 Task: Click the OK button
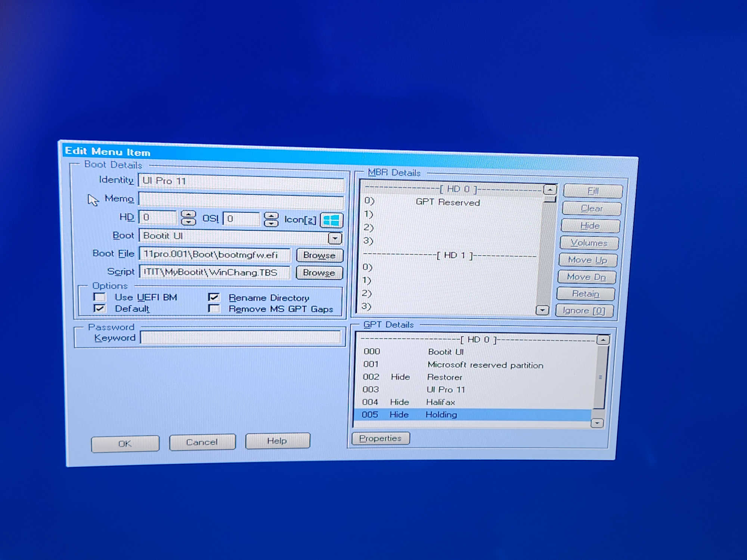(125, 444)
